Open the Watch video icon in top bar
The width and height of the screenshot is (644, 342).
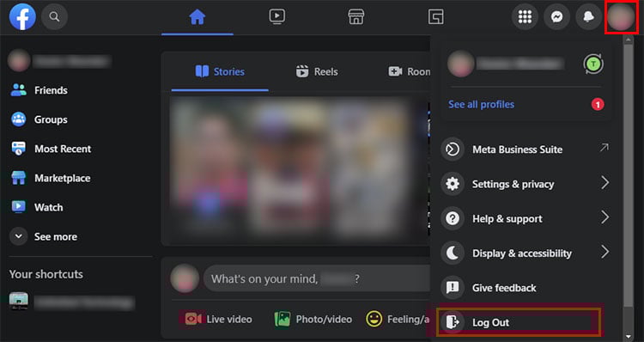click(277, 17)
